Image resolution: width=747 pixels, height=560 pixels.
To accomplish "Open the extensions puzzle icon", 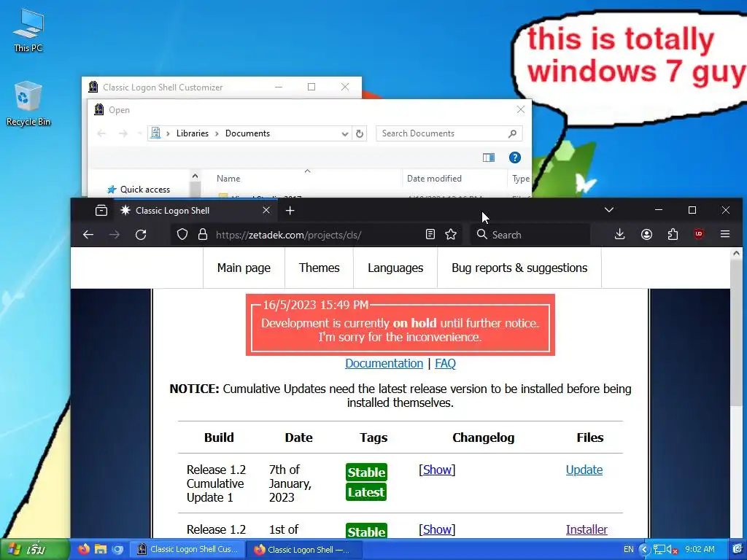I will tap(673, 234).
